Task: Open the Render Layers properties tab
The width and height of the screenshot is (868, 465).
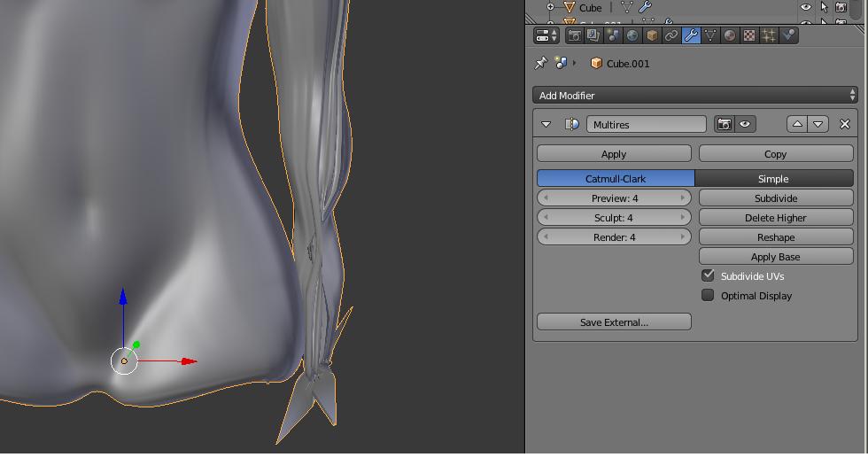Action: tap(593, 36)
